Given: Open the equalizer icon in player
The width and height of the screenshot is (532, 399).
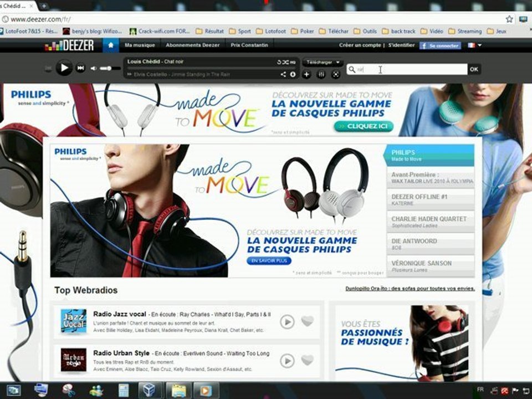Looking at the screenshot, I should tap(321, 74).
